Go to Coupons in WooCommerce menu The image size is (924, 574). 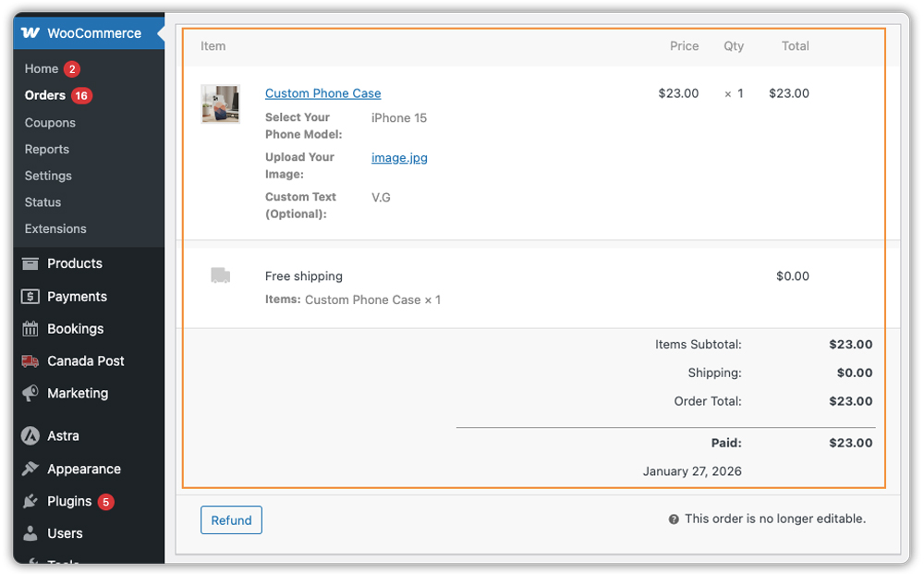[x=50, y=123]
